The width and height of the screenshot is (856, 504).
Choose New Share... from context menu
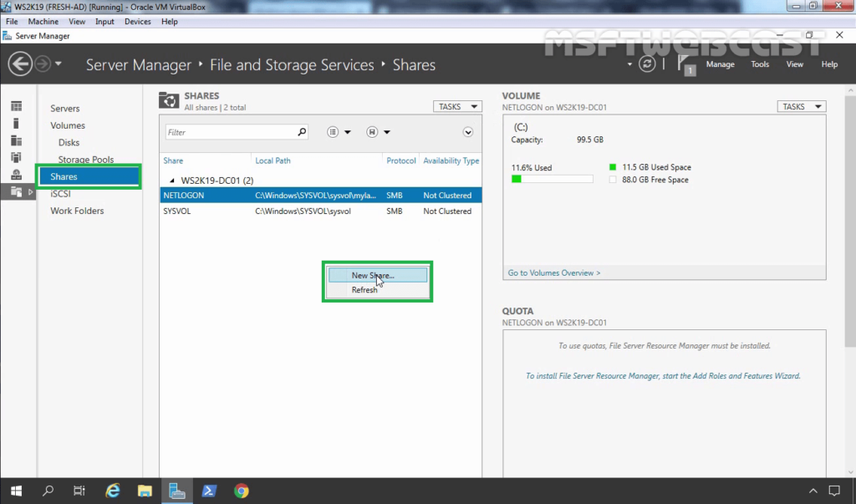(x=378, y=275)
